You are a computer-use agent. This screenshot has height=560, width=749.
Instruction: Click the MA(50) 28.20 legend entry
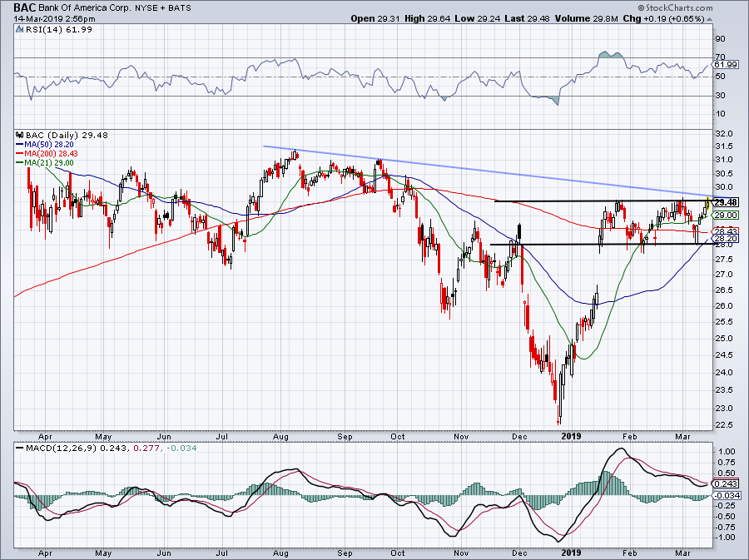(x=49, y=145)
